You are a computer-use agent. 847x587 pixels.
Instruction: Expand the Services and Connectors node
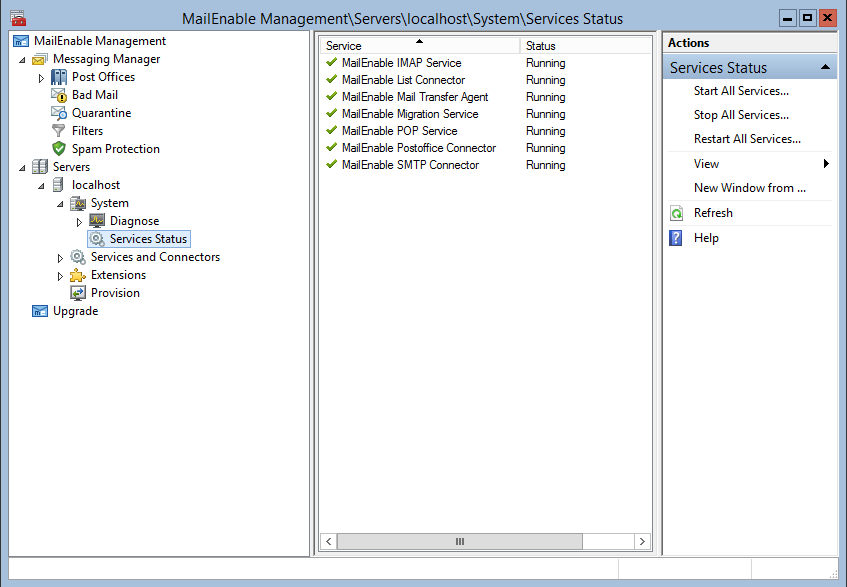tap(60, 258)
